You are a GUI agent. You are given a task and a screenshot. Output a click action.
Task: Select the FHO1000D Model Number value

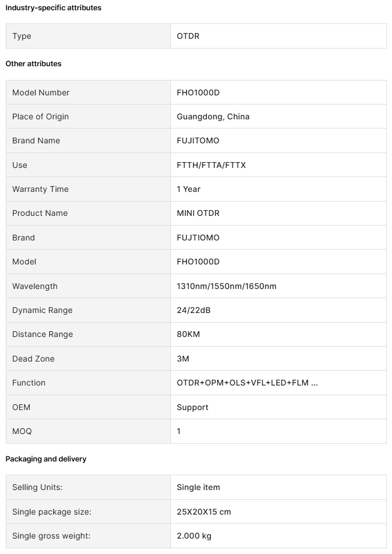198,93
